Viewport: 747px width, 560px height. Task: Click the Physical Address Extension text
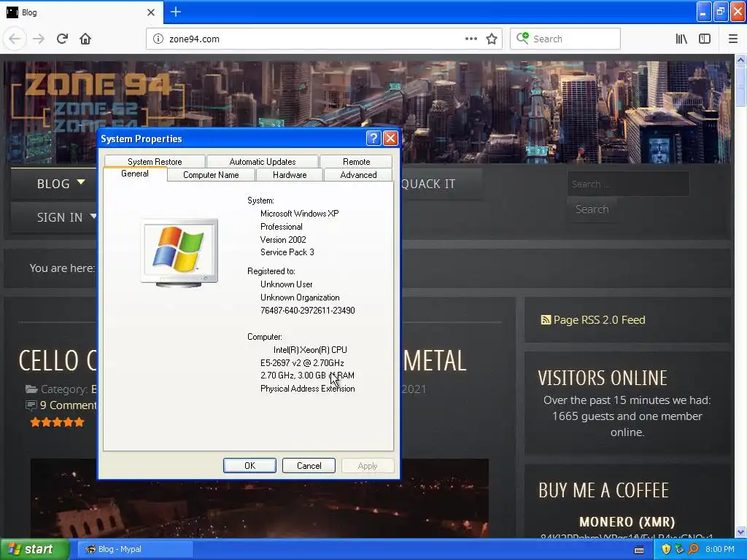308,389
